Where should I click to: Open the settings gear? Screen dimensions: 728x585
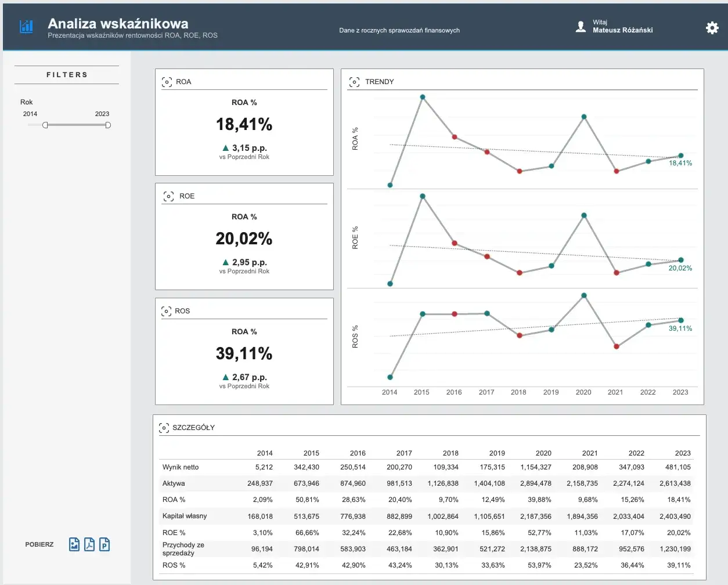712,28
